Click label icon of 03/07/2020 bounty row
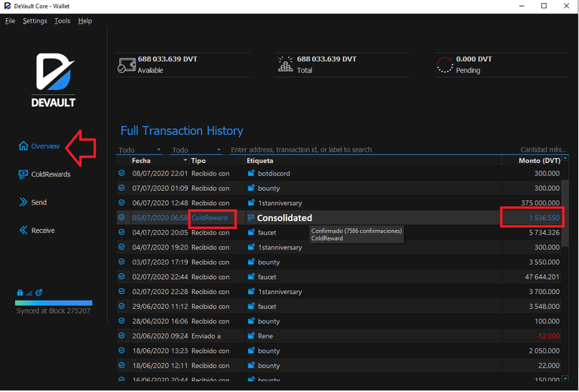This screenshot has width=579, height=392. 251,262
